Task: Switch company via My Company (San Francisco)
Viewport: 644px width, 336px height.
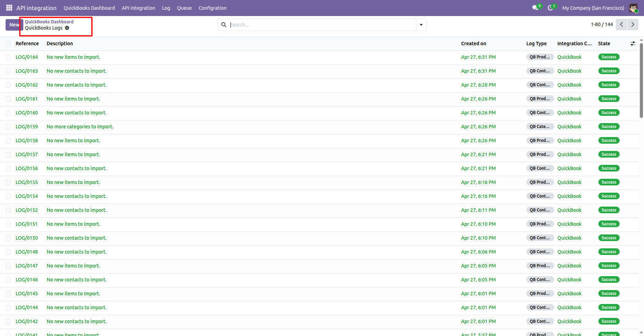Action: (593, 8)
